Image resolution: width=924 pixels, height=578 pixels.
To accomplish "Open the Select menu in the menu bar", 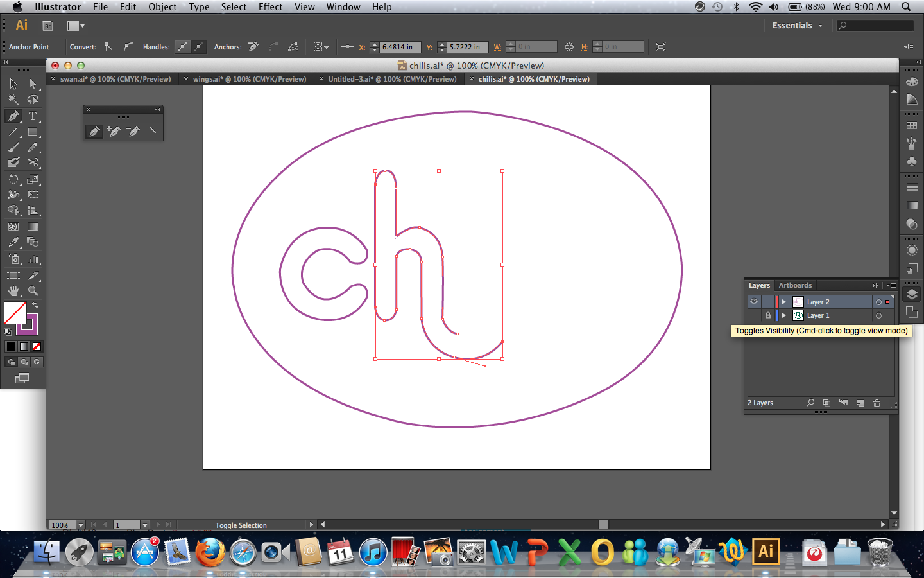I will coord(234,7).
